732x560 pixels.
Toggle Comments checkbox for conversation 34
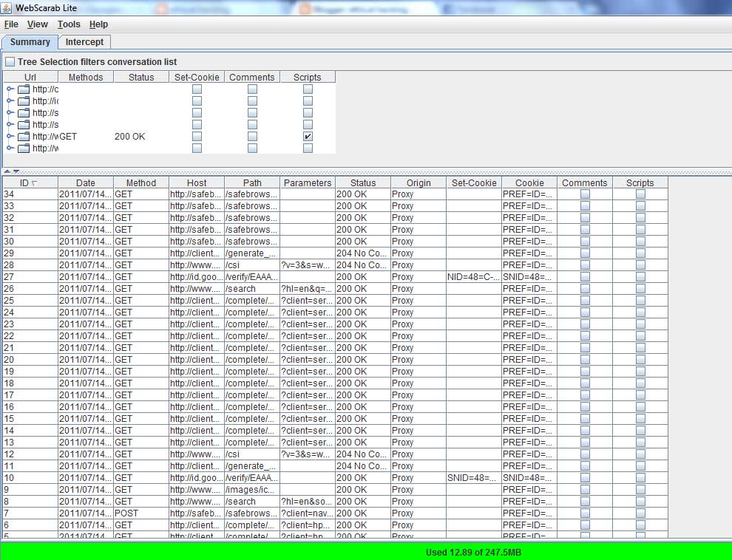click(585, 194)
